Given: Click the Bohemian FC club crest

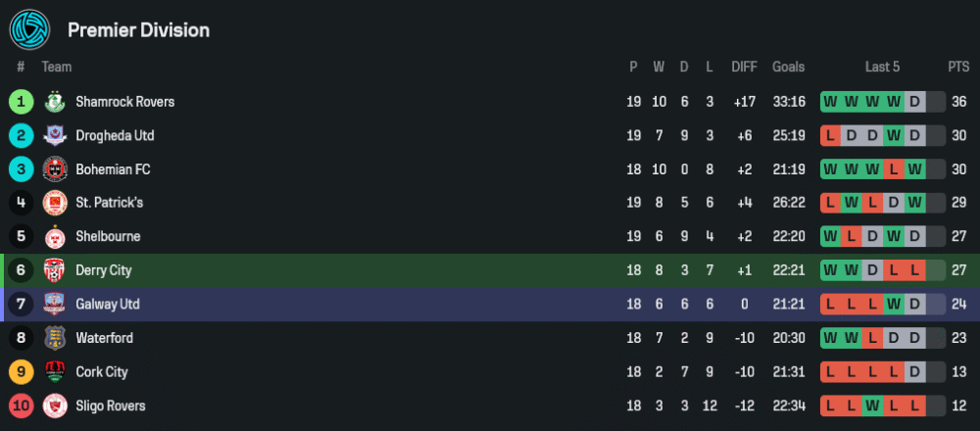Looking at the screenshot, I should tap(54, 169).
